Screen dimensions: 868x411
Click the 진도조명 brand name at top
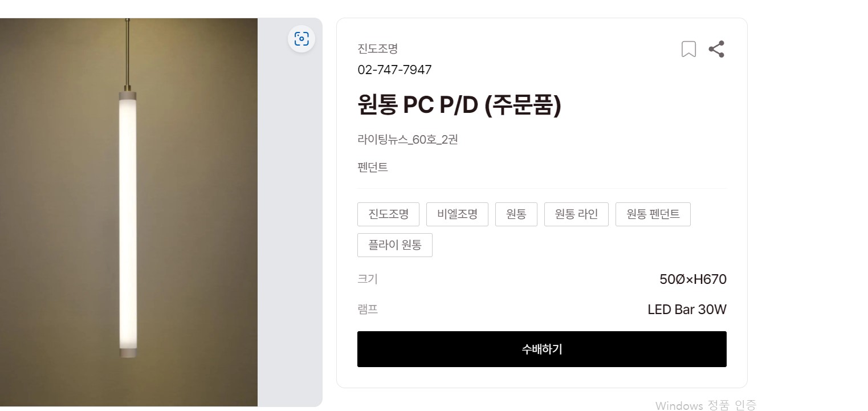pyautogui.click(x=377, y=49)
